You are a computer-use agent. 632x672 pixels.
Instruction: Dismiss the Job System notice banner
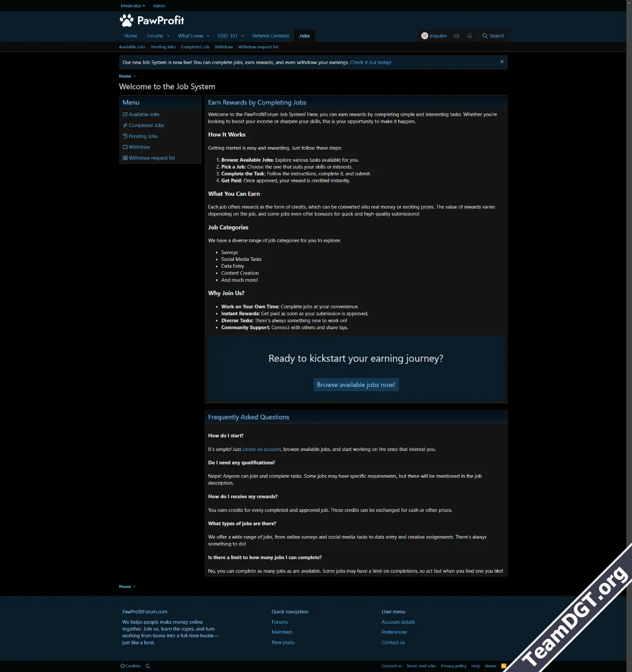click(502, 62)
